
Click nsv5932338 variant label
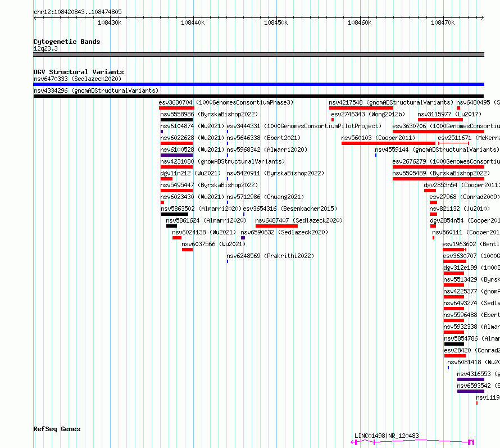(471, 327)
